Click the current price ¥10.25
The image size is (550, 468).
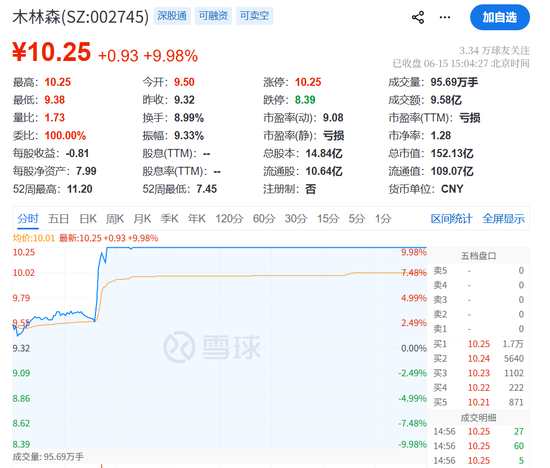(52, 52)
